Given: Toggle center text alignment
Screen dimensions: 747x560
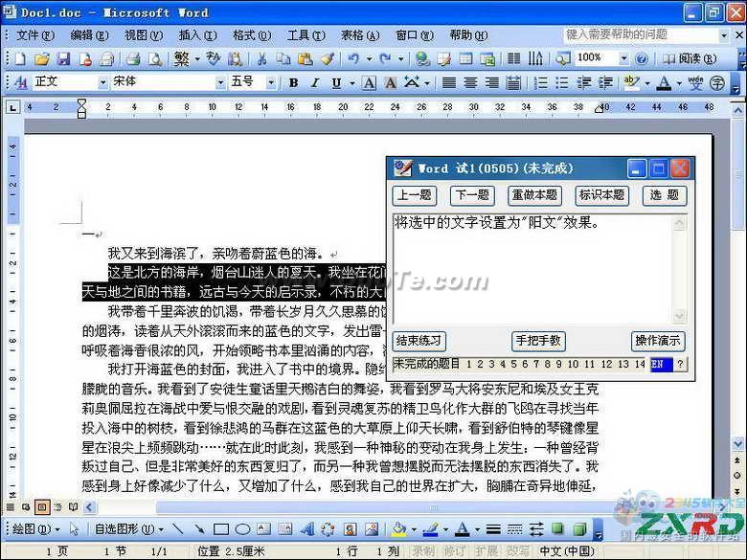Looking at the screenshot, I should (470, 83).
